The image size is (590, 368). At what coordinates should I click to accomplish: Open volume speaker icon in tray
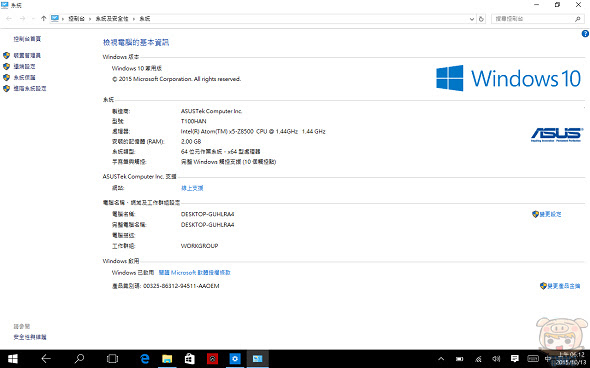coord(496,359)
